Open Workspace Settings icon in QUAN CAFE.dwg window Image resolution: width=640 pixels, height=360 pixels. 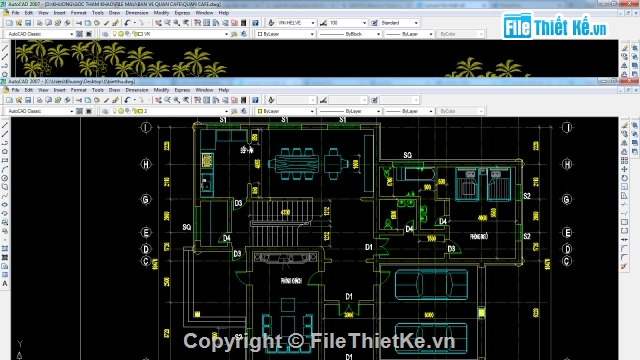tap(80, 34)
